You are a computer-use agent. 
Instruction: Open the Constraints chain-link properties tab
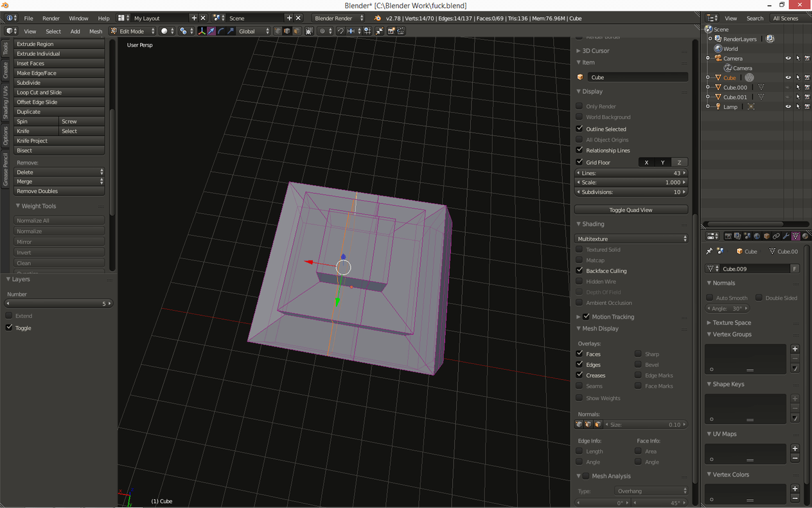coord(776,237)
